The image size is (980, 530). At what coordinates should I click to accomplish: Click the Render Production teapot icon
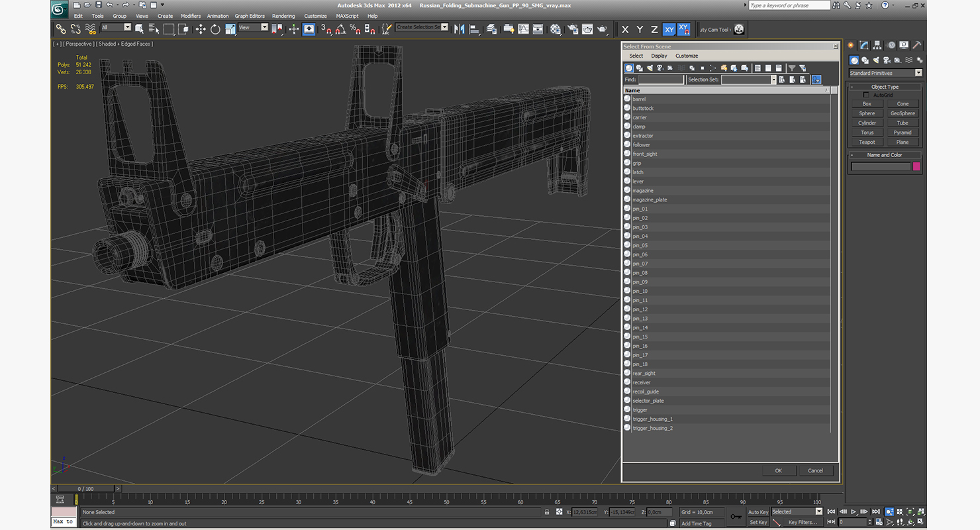(602, 29)
